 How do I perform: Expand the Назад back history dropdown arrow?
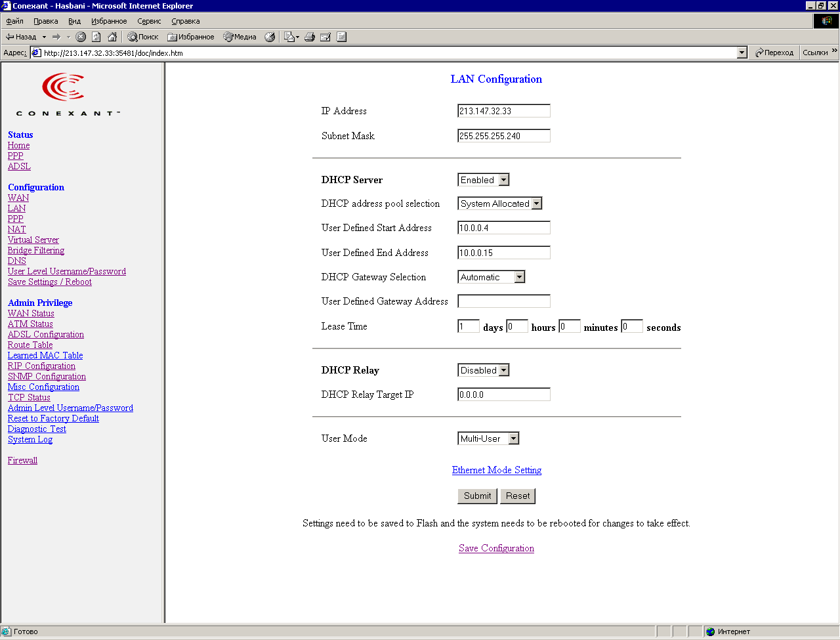44,37
